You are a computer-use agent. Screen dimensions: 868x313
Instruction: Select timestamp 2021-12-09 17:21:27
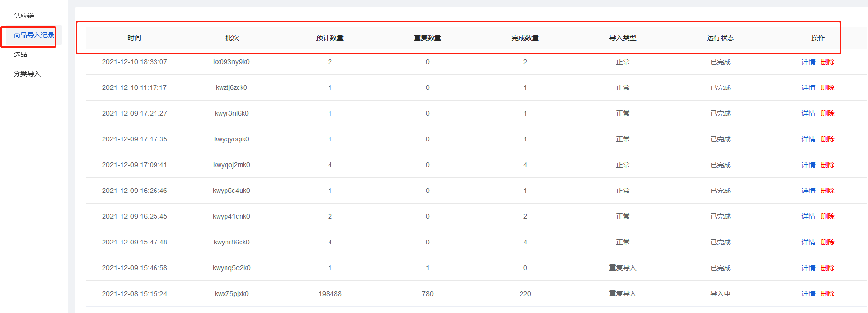pos(134,113)
